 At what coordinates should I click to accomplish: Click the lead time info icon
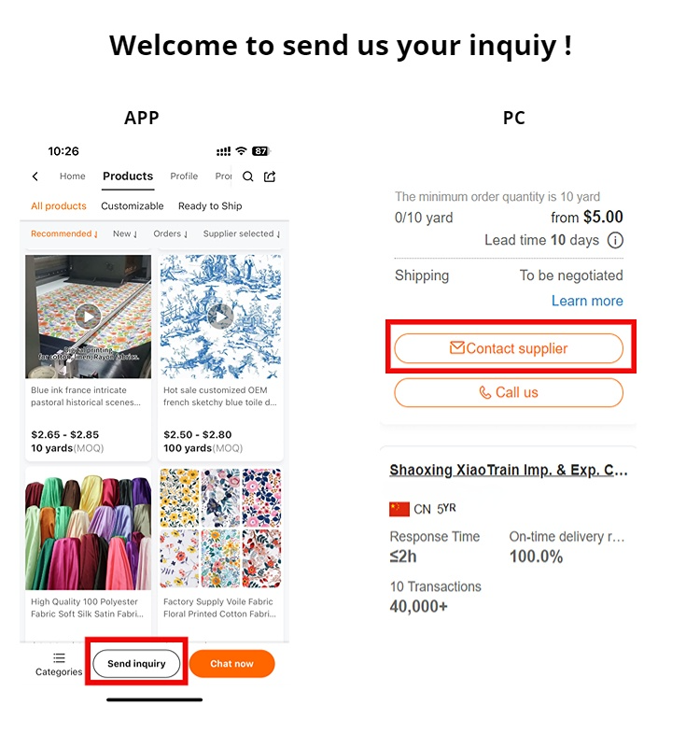pyautogui.click(x=615, y=240)
